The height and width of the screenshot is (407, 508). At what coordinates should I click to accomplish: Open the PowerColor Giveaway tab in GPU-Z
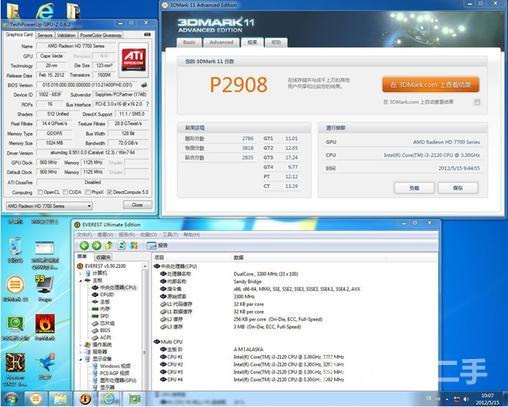pos(101,35)
